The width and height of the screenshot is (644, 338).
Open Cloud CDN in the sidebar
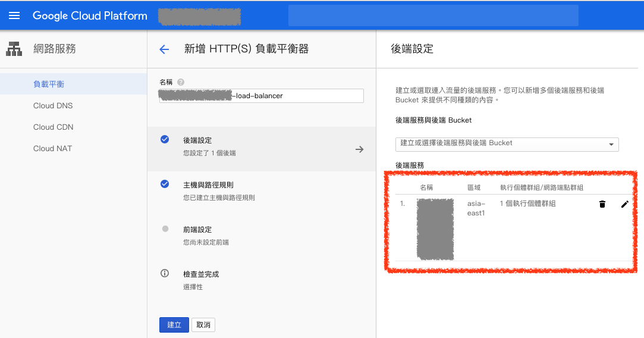(x=53, y=127)
